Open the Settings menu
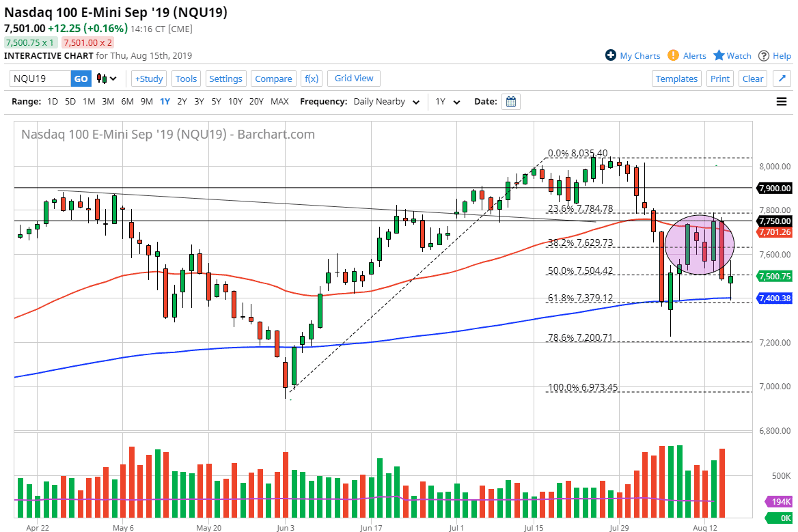The width and height of the screenshot is (798, 532). [225, 79]
